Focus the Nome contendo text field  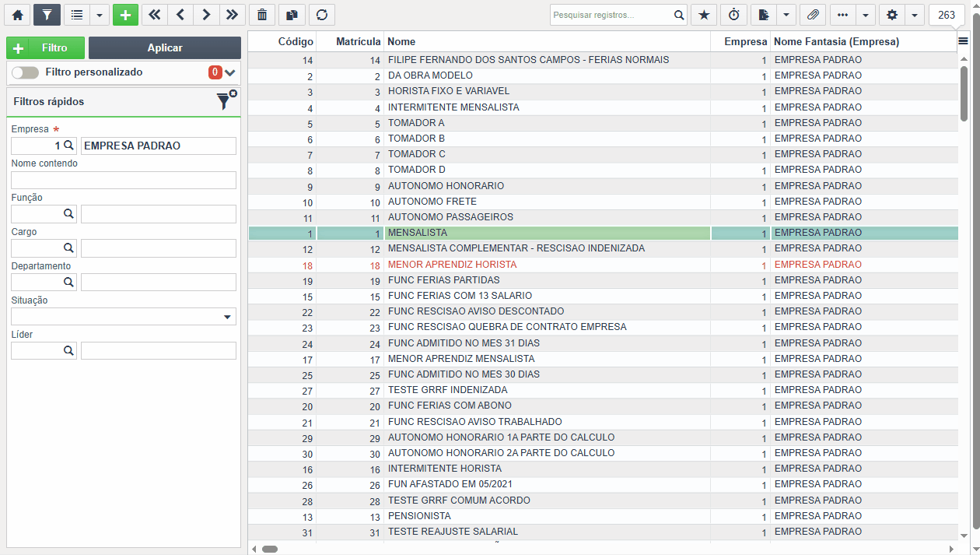pos(124,180)
